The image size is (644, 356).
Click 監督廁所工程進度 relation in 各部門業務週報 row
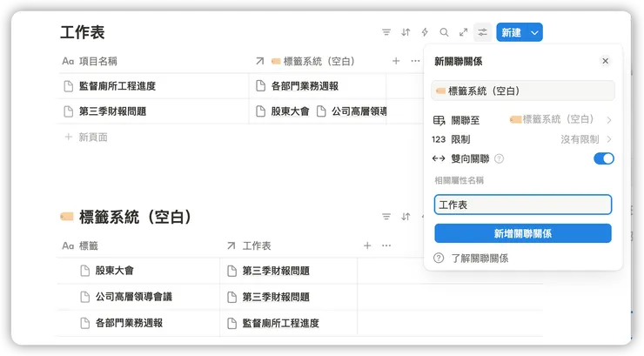point(280,323)
